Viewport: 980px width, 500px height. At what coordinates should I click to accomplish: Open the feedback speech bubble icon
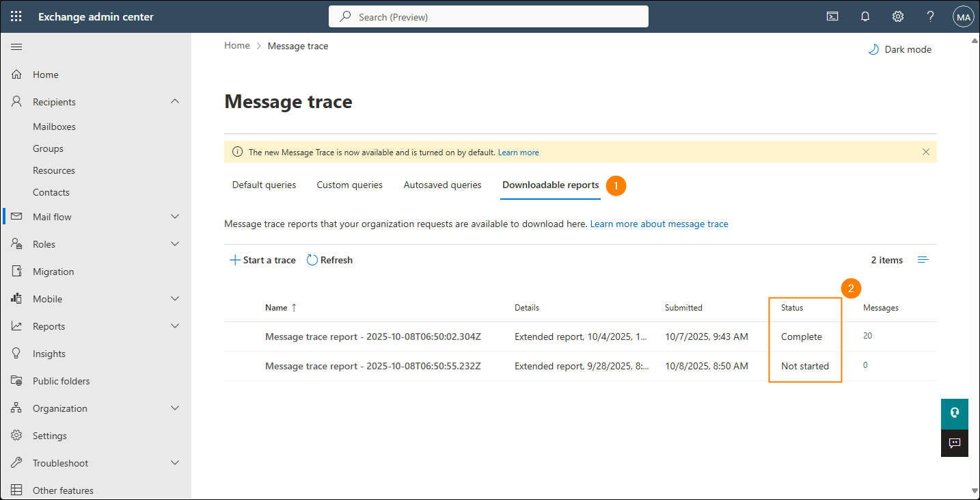(x=954, y=443)
